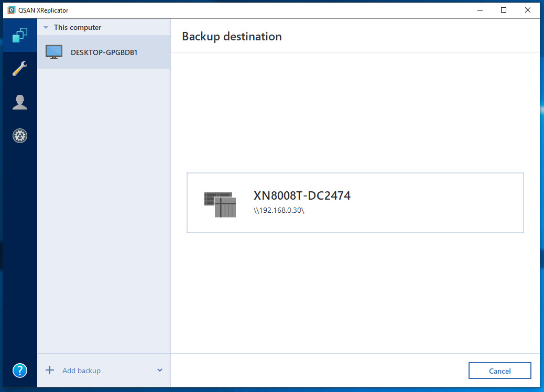The width and height of the screenshot is (544, 392).
Task: Click Add backup
Action: (x=82, y=371)
